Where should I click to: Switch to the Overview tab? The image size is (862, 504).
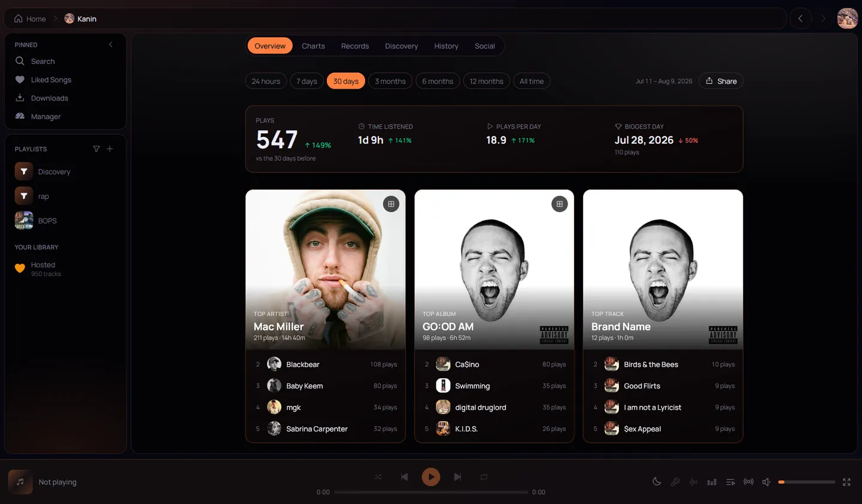coord(270,46)
